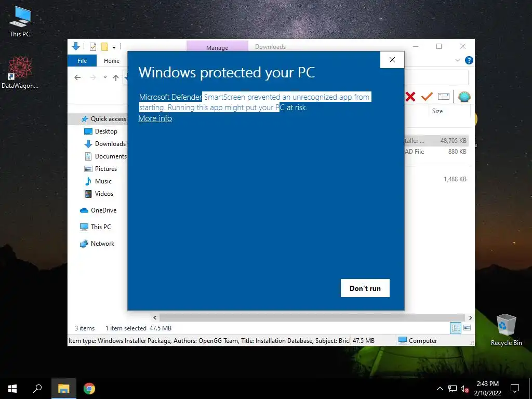Select Quick access in navigation pane

pos(103,119)
